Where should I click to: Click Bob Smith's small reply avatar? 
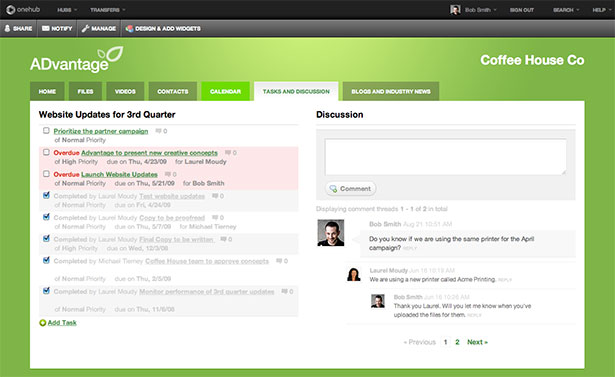coord(378,301)
